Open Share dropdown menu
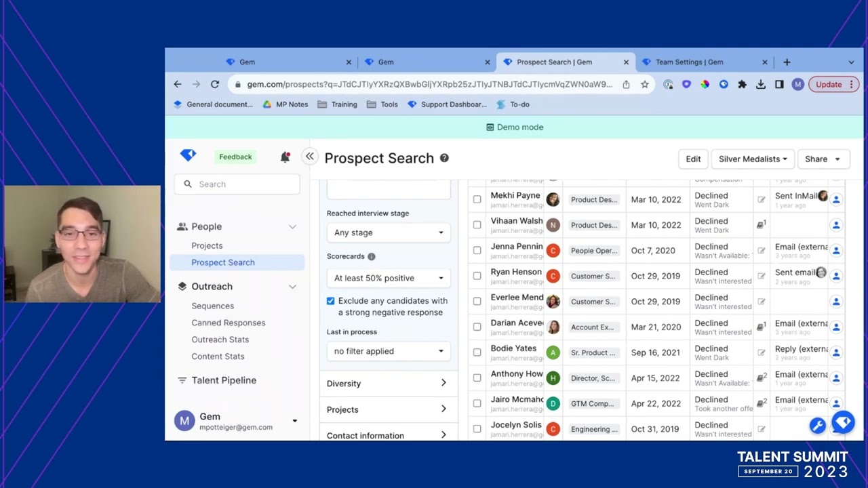This screenshot has height=488, width=868. click(823, 159)
